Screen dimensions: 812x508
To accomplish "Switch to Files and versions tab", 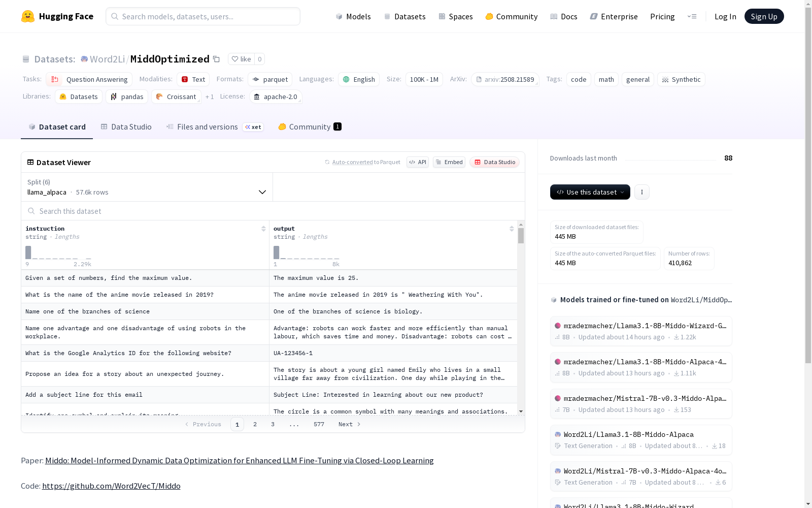I will click(x=214, y=127).
